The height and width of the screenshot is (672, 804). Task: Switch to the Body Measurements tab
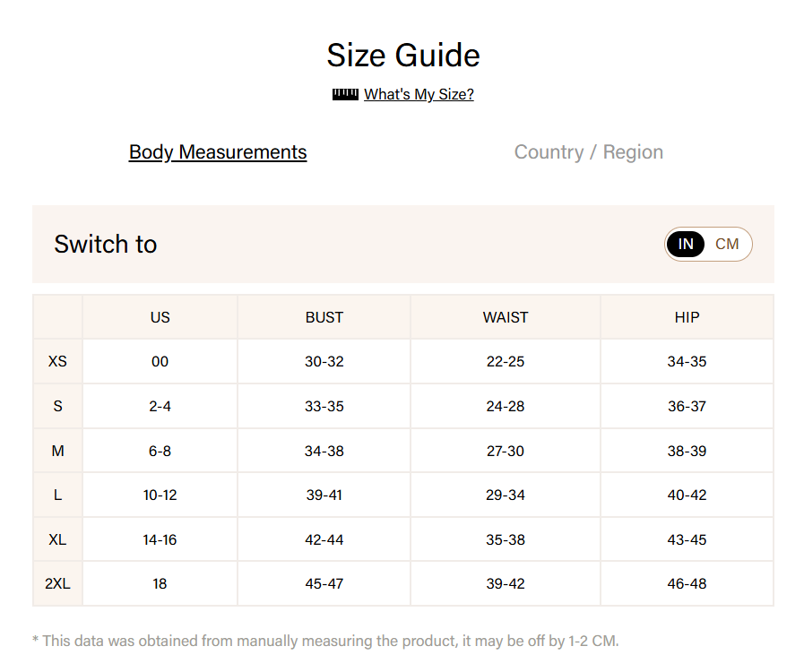(218, 152)
